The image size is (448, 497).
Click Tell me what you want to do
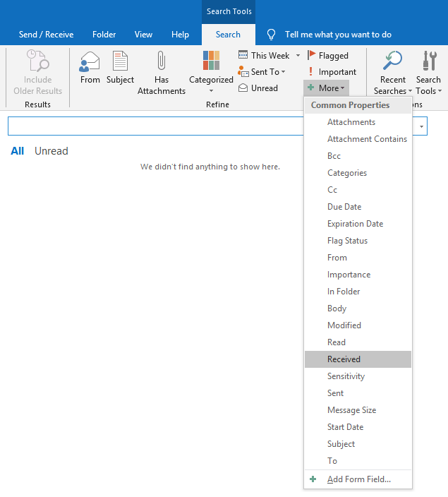click(338, 35)
